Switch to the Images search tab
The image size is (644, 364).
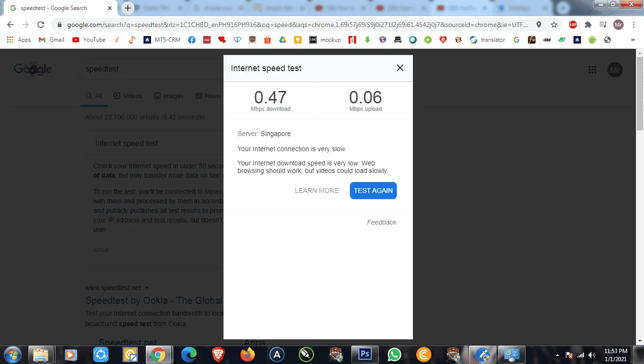[x=169, y=96]
